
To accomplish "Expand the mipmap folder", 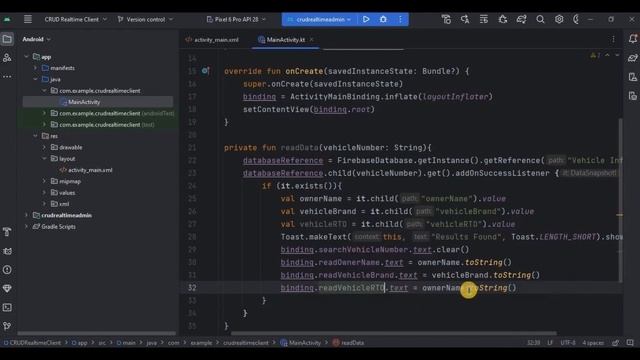I will coord(44,181).
